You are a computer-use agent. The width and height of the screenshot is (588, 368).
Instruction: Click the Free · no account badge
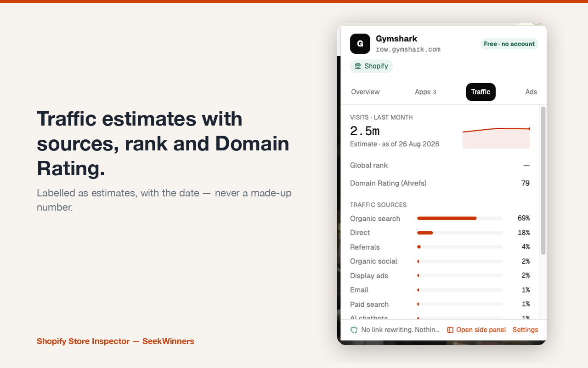click(509, 44)
